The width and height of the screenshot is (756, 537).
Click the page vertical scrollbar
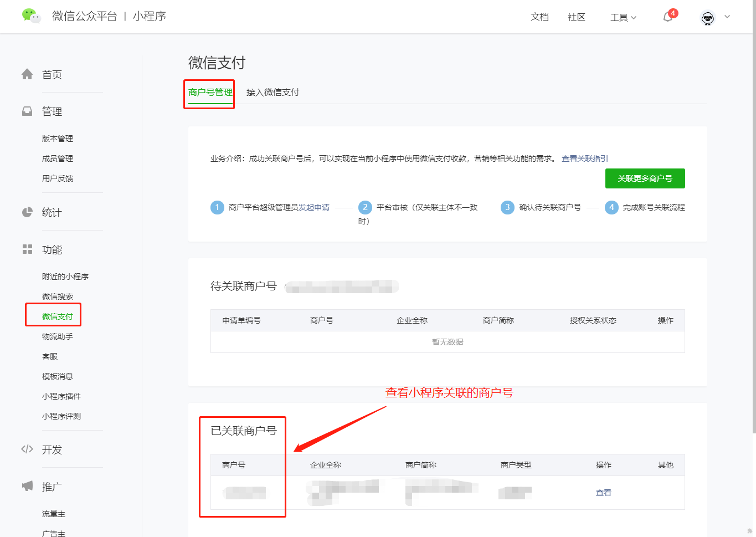754,216
